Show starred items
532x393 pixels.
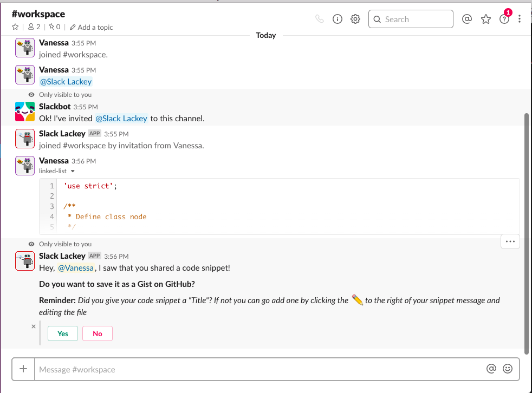click(x=485, y=19)
